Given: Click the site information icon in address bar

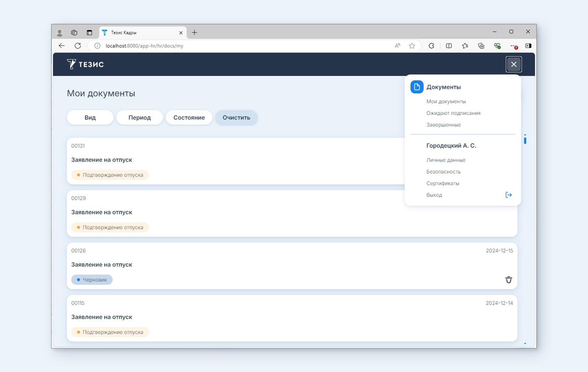Looking at the screenshot, I should 97,46.
